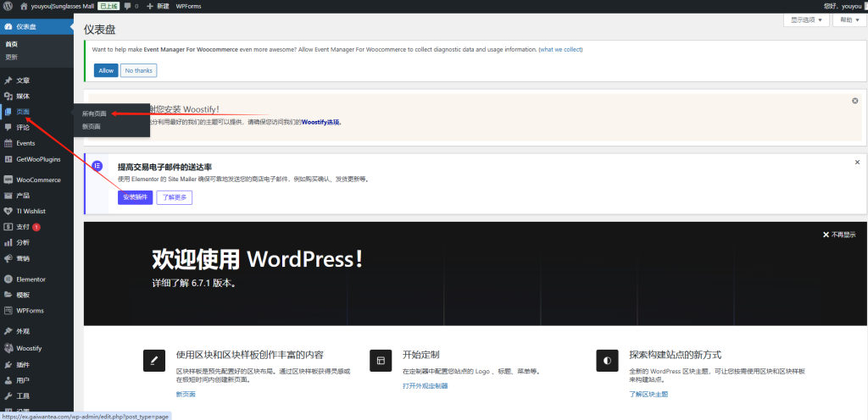Open the what we collect link
Screen dimensions: 868x420
click(560, 49)
